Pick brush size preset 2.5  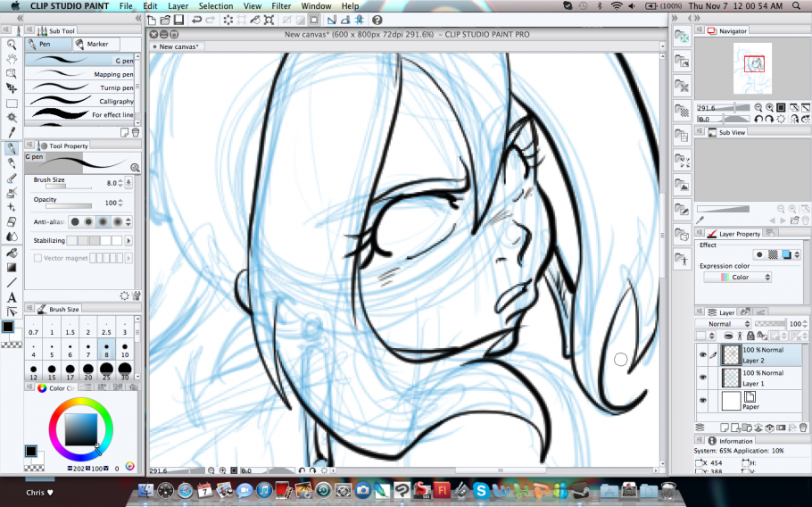coord(106,327)
